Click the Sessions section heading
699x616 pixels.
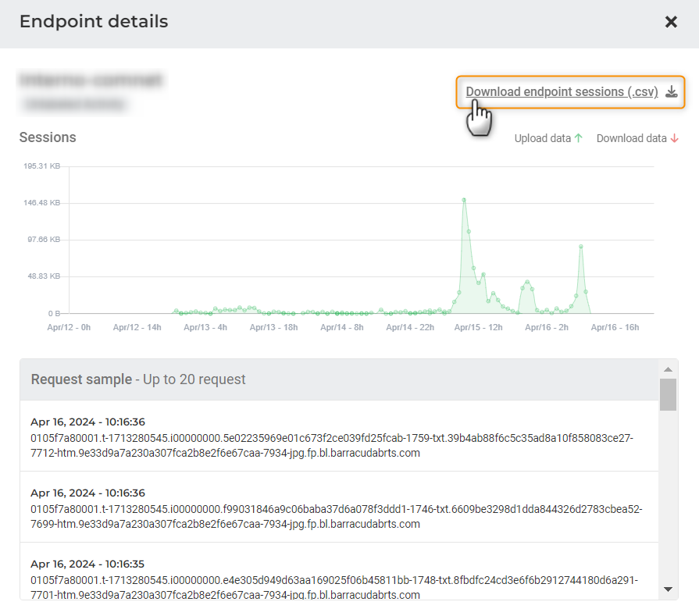[48, 137]
